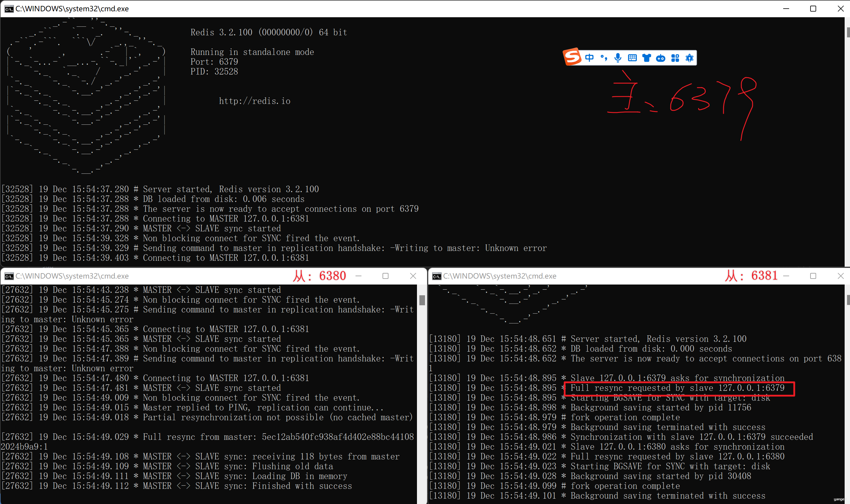850x504 pixels.
Task: Start voice input with Sogou microphone icon
Action: click(x=618, y=58)
